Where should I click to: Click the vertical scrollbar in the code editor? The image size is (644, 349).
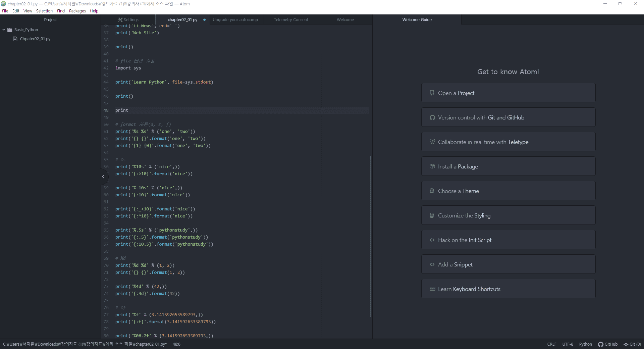tap(370, 235)
